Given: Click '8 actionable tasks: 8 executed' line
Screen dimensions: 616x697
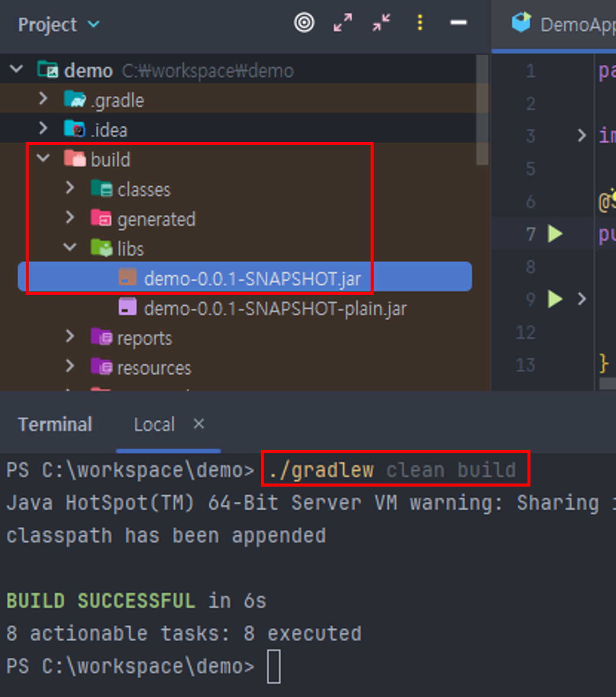Looking at the screenshot, I should pyautogui.click(x=184, y=633).
